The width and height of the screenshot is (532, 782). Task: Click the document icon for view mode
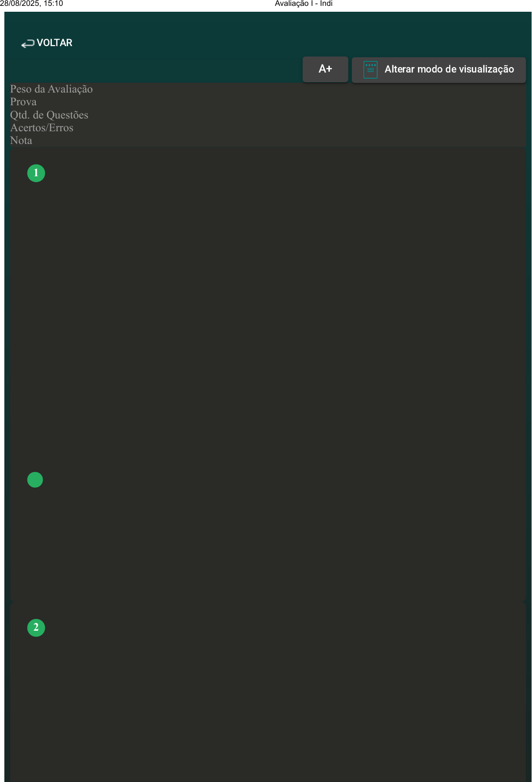(370, 70)
